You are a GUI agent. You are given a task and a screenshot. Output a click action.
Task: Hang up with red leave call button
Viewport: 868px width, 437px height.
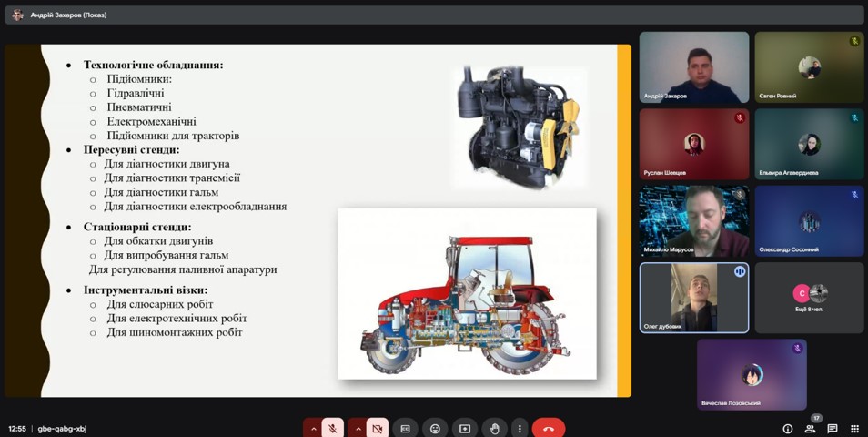point(549,428)
